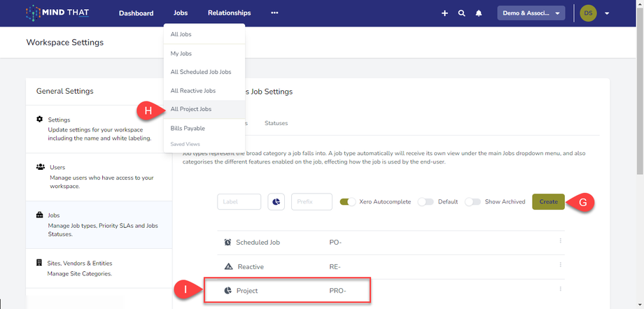Screen dimensions: 644x309
Task: Open three-dot menu for Scheduled Job row
Action: (x=560, y=241)
